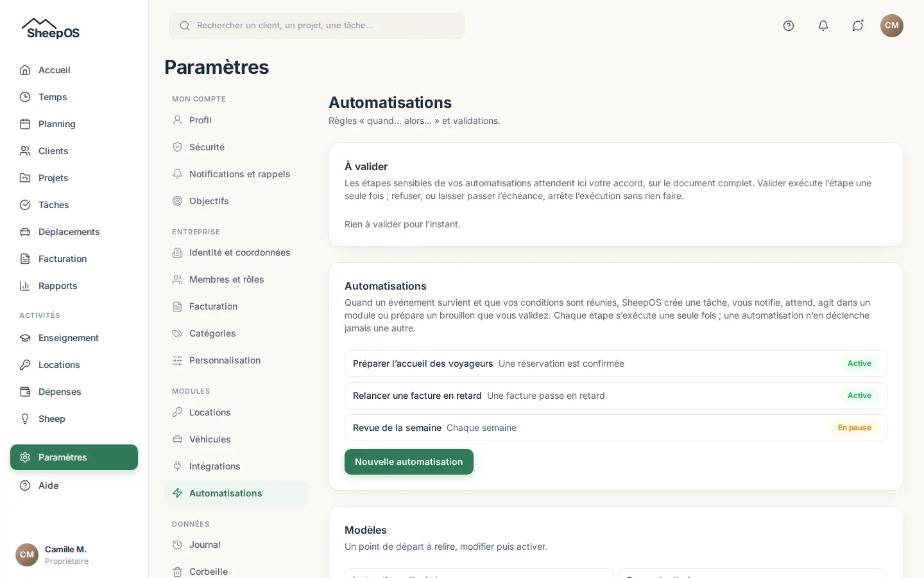924x578 pixels.
Task: Open the messages chat icon
Action: pyautogui.click(x=858, y=26)
